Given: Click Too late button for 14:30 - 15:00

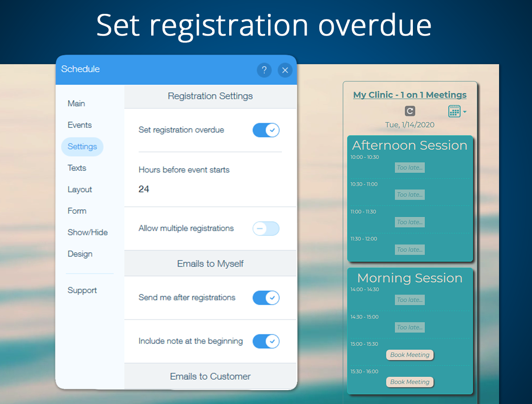Looking at the screenshot, I should click(410, 328).
